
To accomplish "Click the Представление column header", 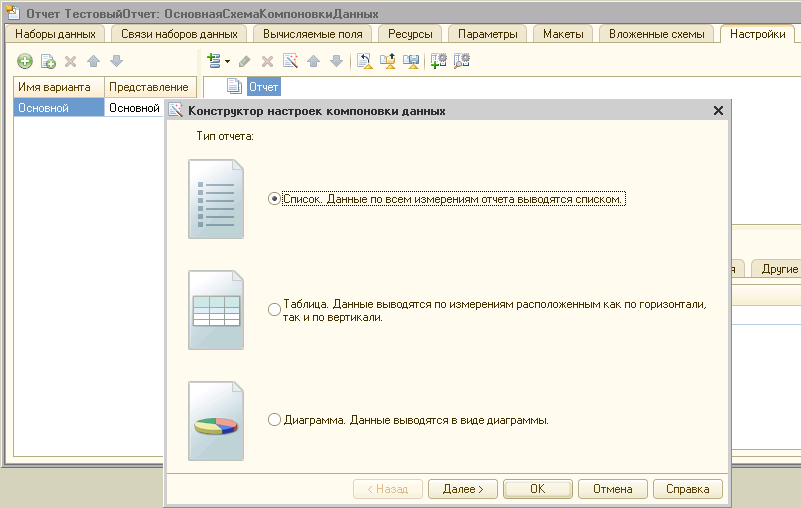I will pyautogui.click(x=150, y=87).
